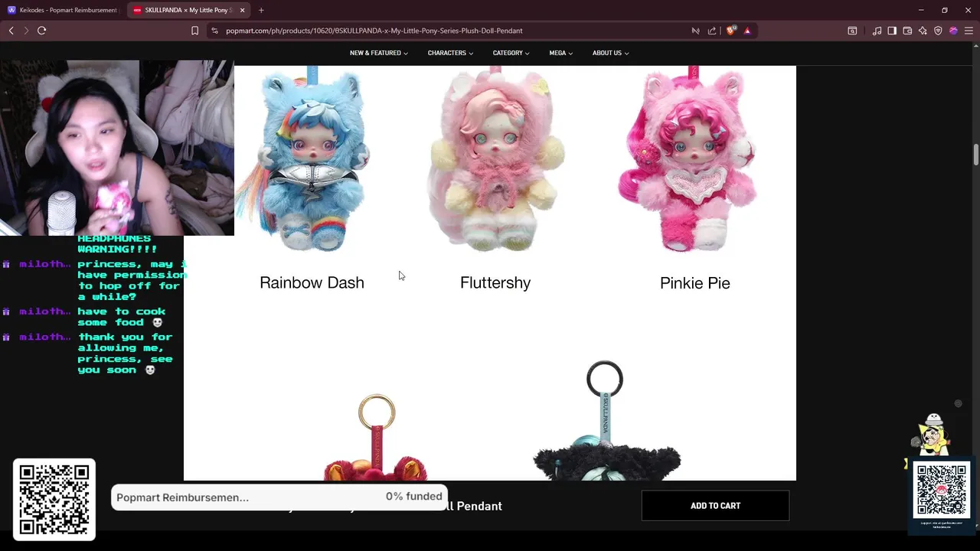
Task: Click ADD TO CART button
Action: coord(715,506)
